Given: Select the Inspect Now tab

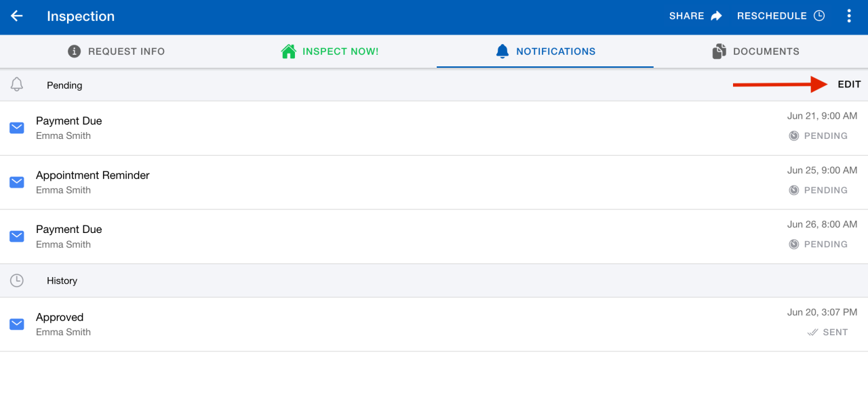Looking at the screenshot, I should [329, 51].
